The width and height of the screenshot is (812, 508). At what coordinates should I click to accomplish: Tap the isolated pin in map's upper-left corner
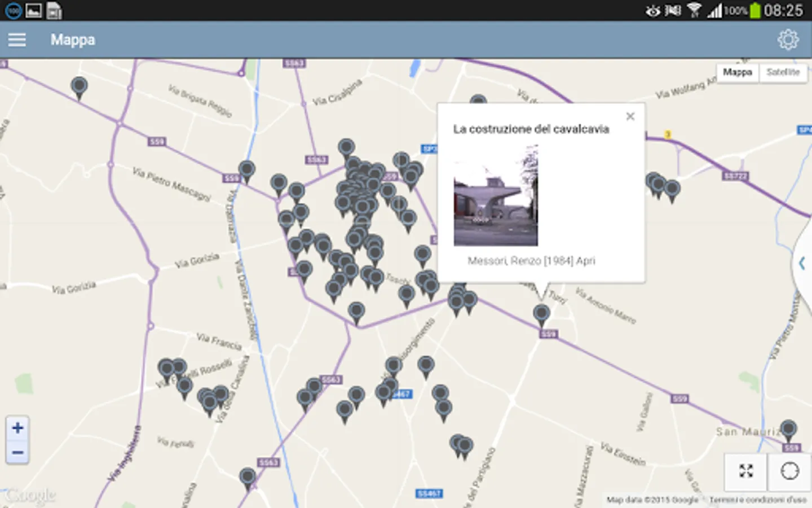click(80, 87)
